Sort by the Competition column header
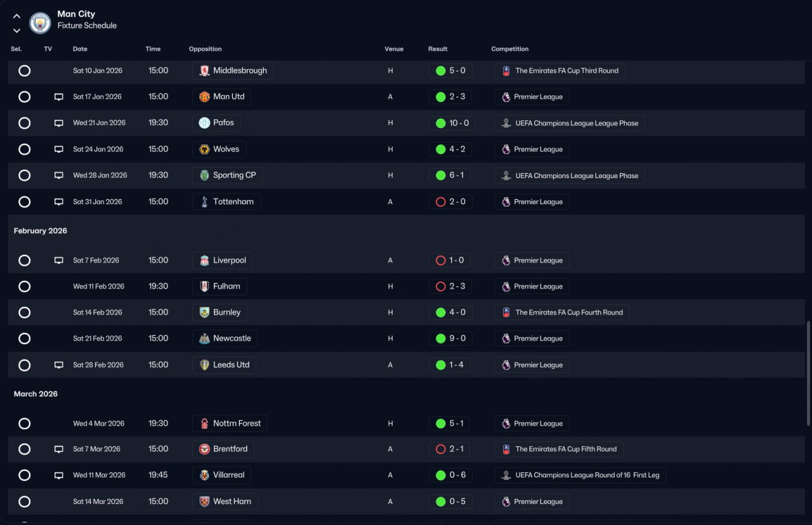The image size is (812, 525). 509,49
